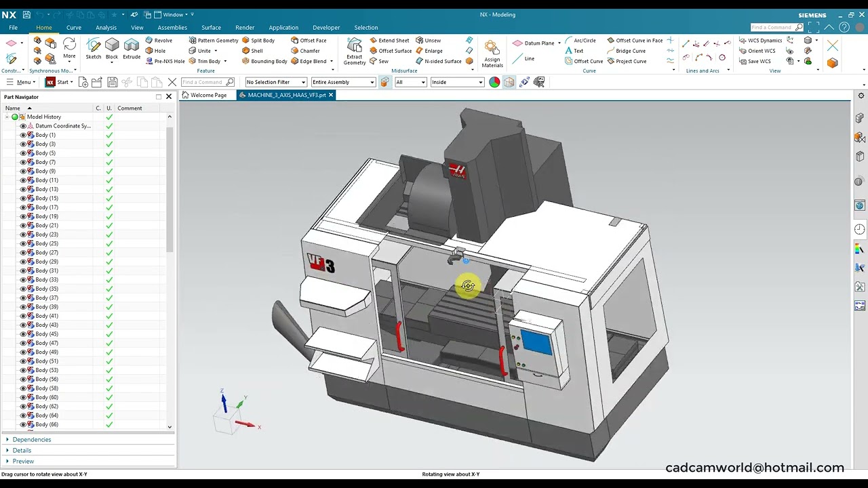Image resolution: width=868 pixels, height=488 pixels.
Task: Select the Revolve command
Action: click(159, 41)
